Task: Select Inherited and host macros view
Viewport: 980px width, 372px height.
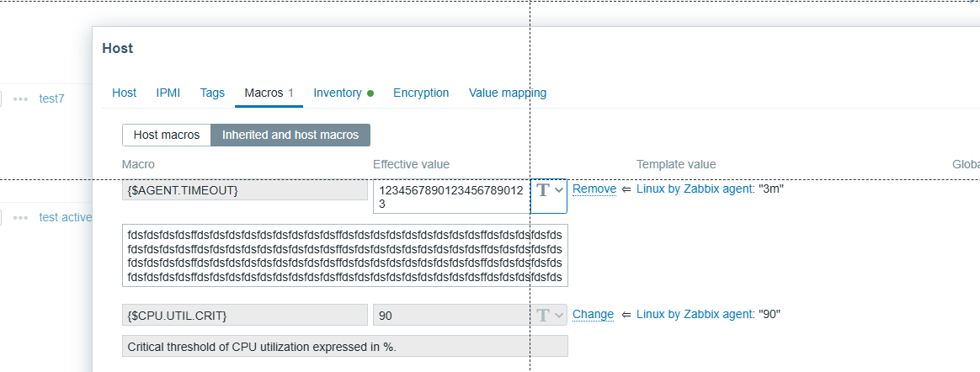Action: [290, 135]
